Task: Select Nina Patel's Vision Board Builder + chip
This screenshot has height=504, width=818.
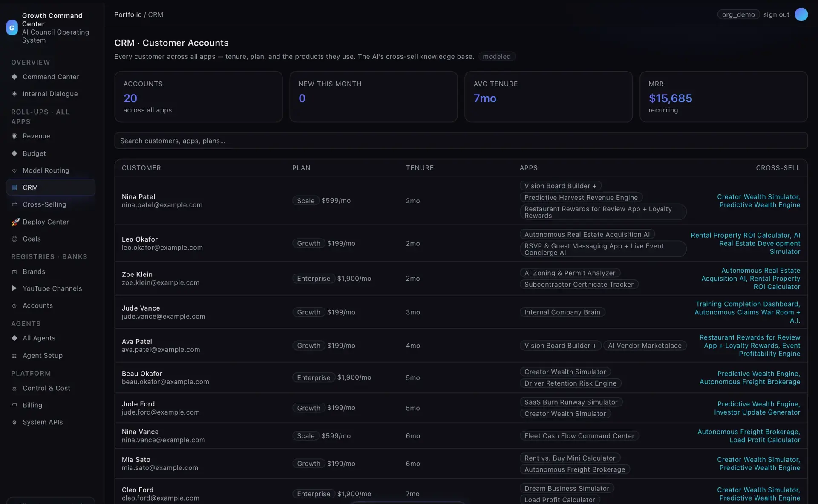Action: [x=560, y=186]
